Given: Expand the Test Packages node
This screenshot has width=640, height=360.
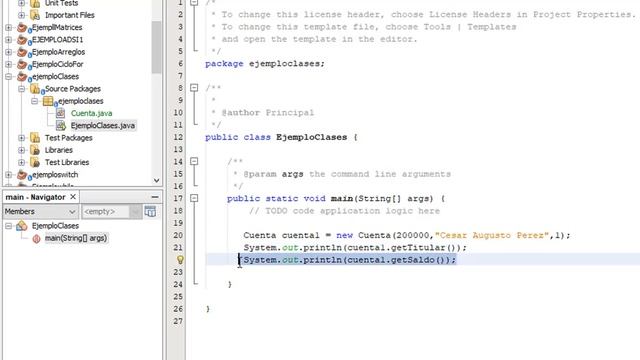Looking at the screenshot, I should 22,138.
